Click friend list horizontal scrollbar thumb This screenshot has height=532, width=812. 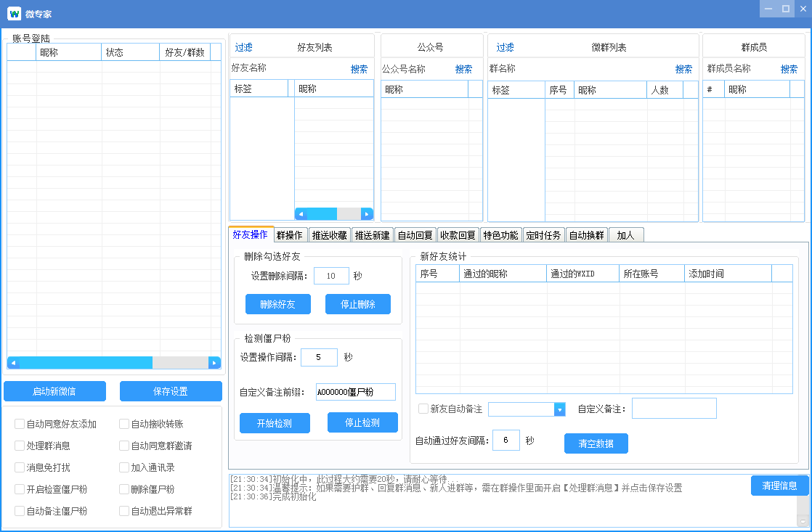(x=322, y=213)
